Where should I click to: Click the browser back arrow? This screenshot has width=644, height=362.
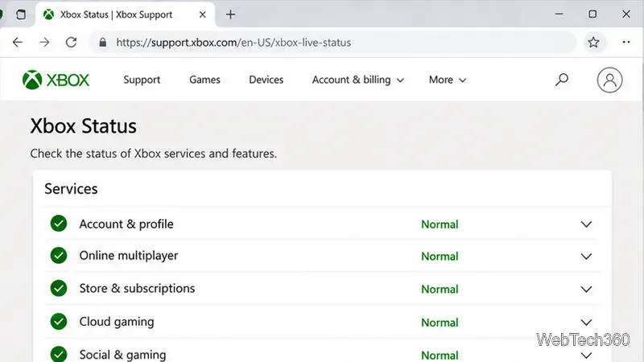[18, 43]
